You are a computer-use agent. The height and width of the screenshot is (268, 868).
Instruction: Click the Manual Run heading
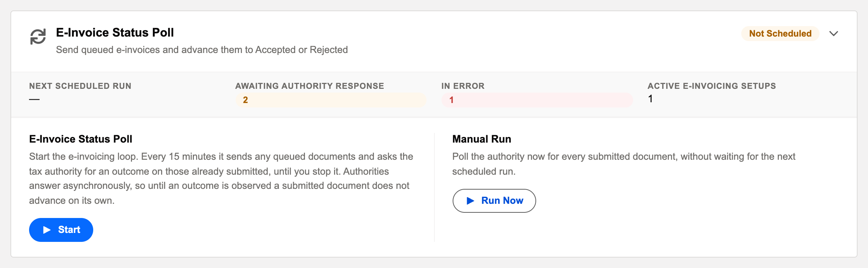click(x=482, y=139)
